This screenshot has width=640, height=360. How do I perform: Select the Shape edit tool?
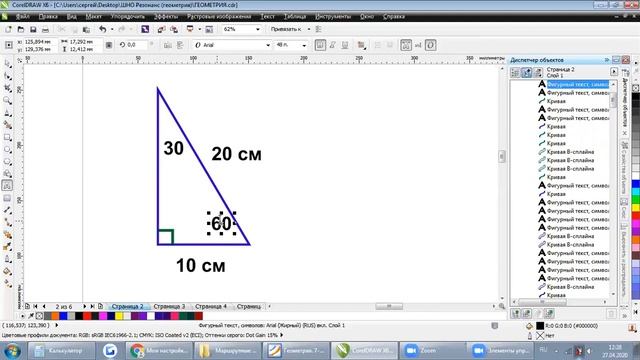[7, 76]
